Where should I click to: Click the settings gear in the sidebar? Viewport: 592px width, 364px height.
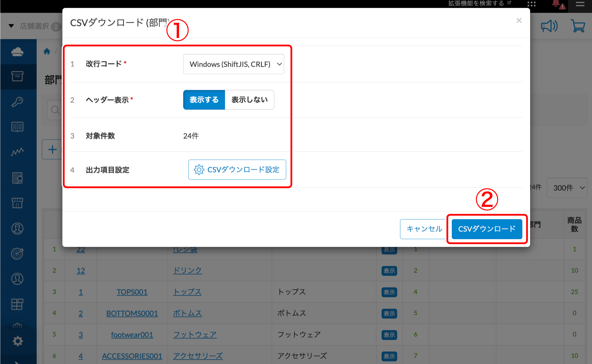coord(18,341)
